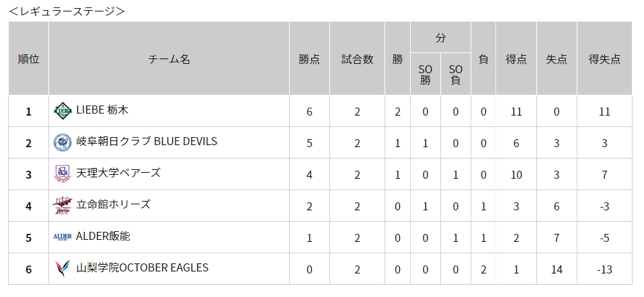Click the 岐阜朝日クラブ BLUE DEVILS round logo
This screenshot has height=297, width=644.
[x=63, y=142]
